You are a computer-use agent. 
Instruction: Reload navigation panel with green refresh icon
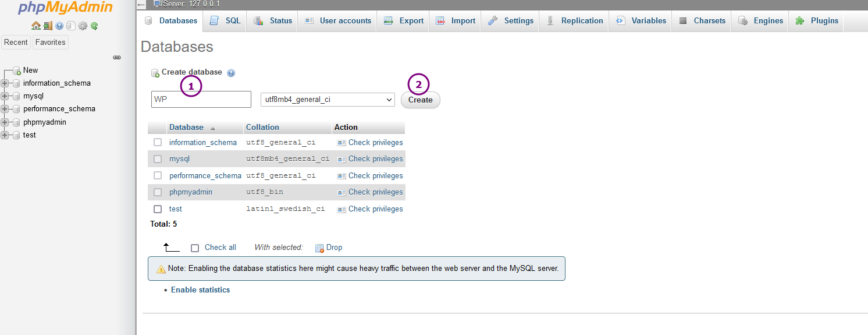click(94, 26)
